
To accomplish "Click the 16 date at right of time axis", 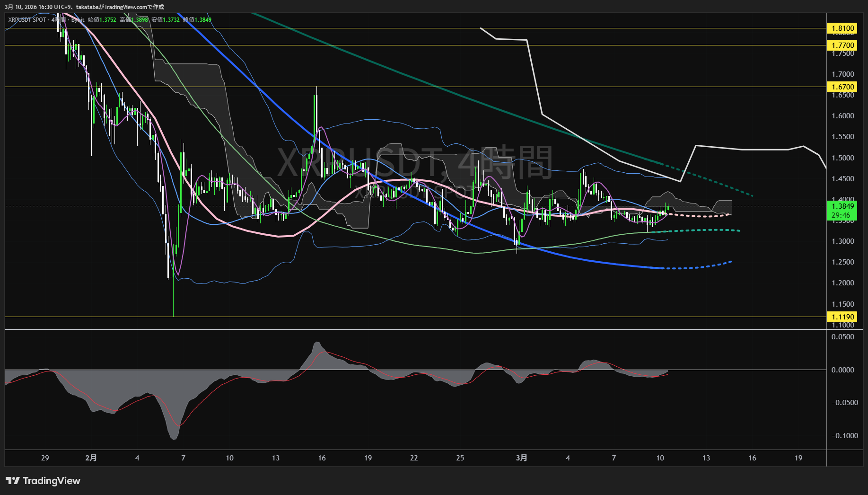I will (752, 458).
